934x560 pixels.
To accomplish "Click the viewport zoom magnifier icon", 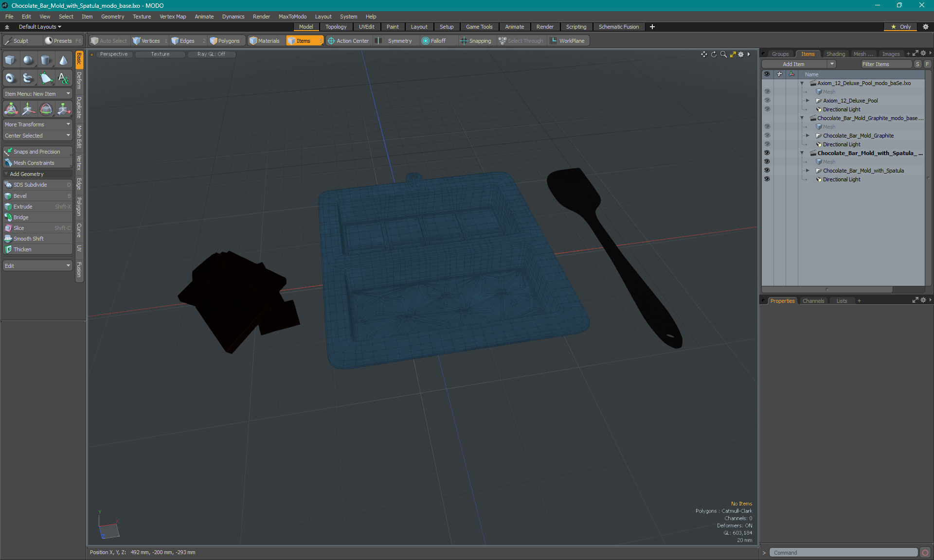I will point(723,54).
